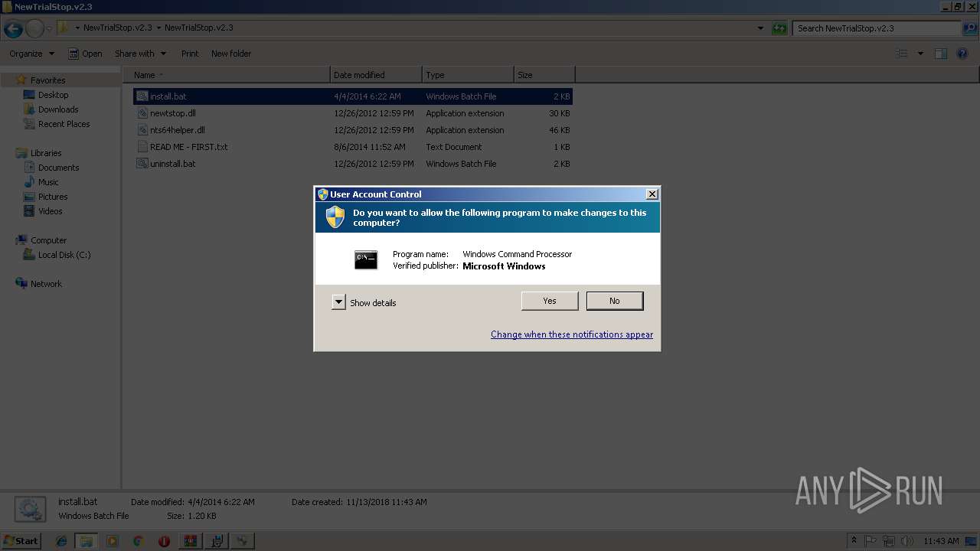
Task: Launch Windows Media Player from taskbar
Action: click(x=113, y=541)
